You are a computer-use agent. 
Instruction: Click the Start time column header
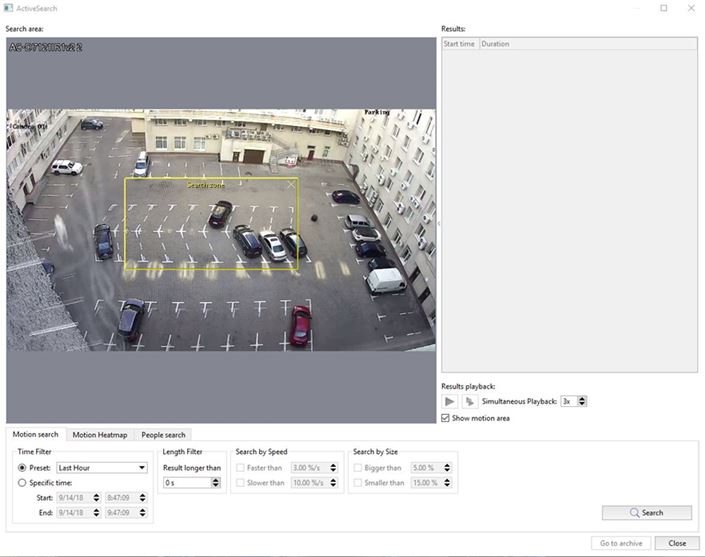(x=459, y=44)
